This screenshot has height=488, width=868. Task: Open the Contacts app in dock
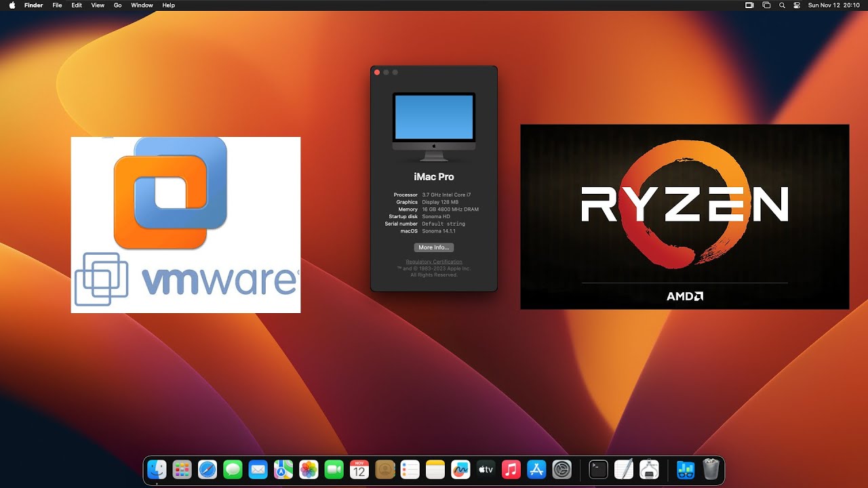[384, 469]
